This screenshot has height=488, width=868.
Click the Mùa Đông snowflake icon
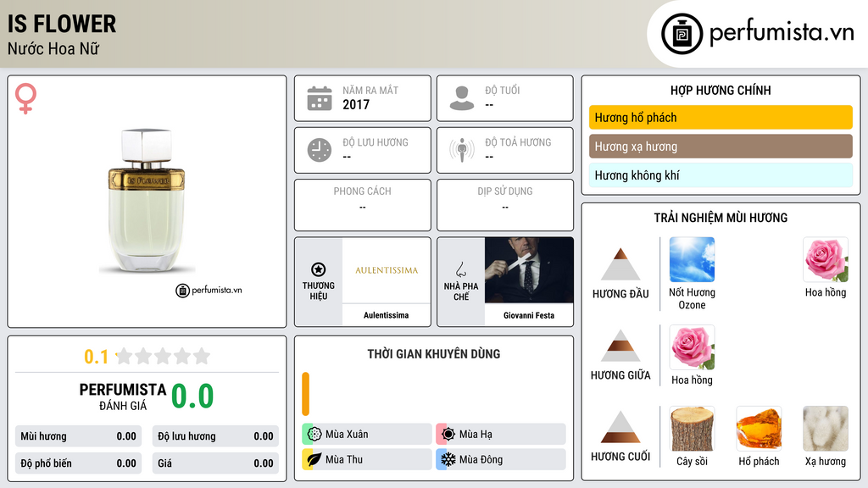448,459
